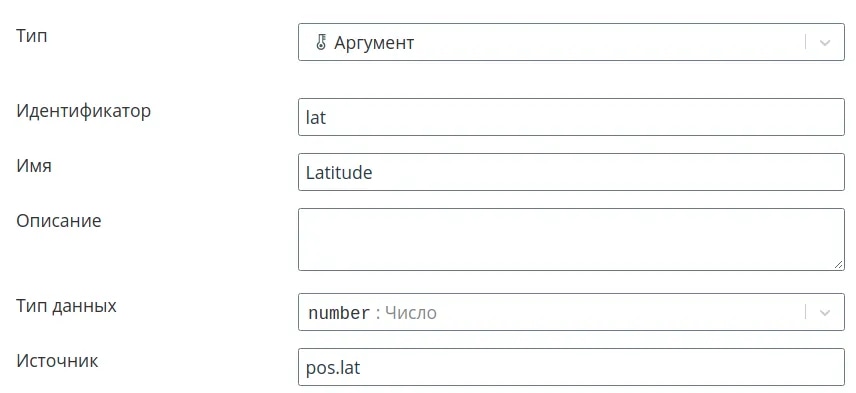Focus the Имя field containing Latitude
The height and width of the screenshot is (393, 856).
[571, 172]
